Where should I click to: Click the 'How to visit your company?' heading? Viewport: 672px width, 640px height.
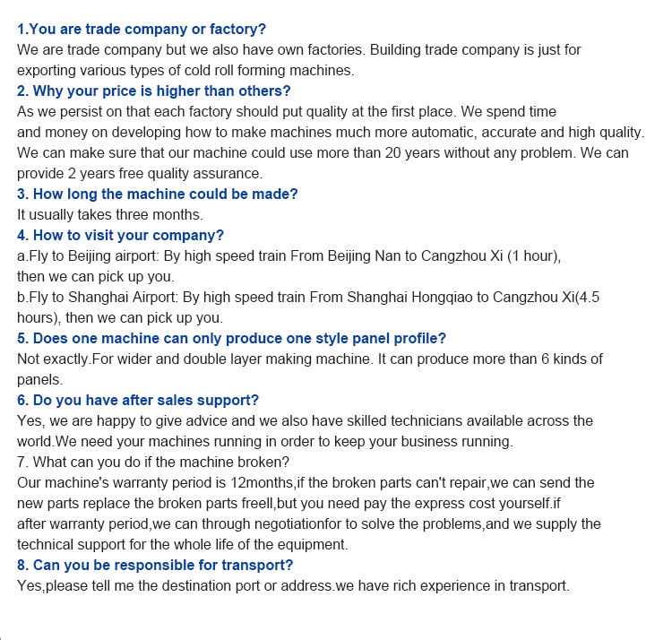120,236
